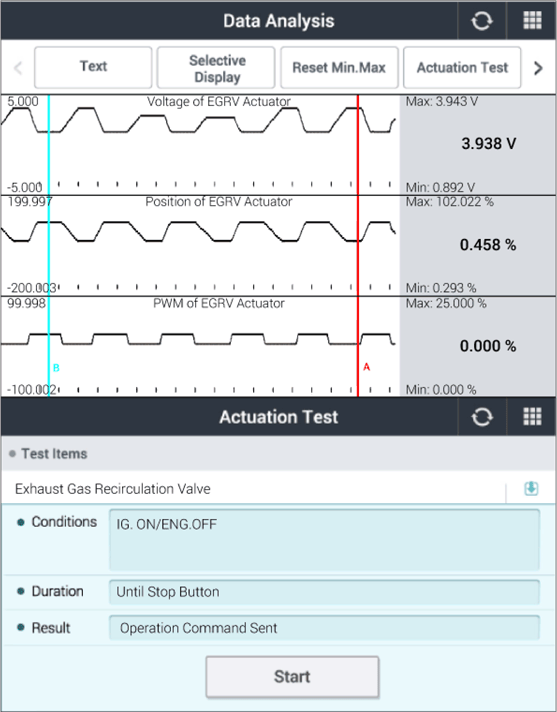Switch to Text display mode
557x712 pixels.
(93, 67)
